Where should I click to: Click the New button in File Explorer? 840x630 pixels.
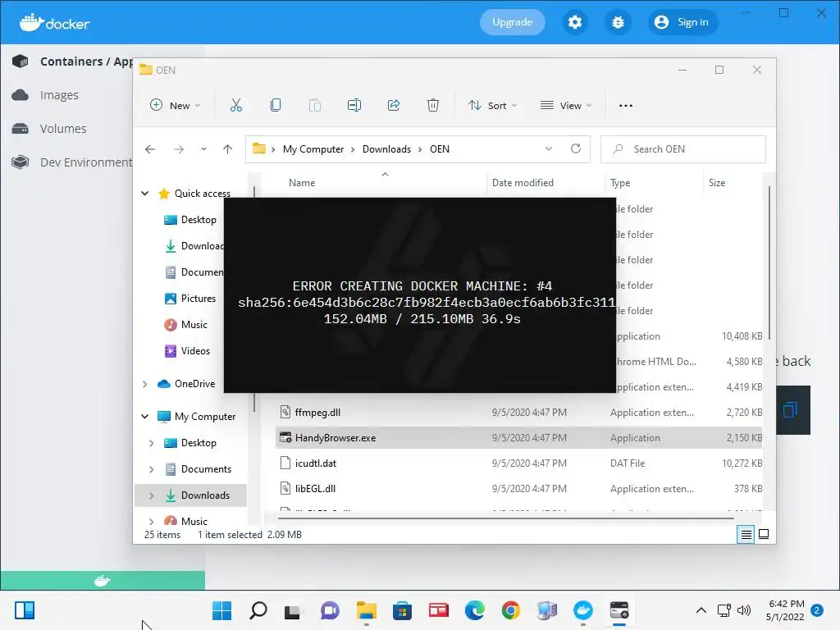point(176,106)
